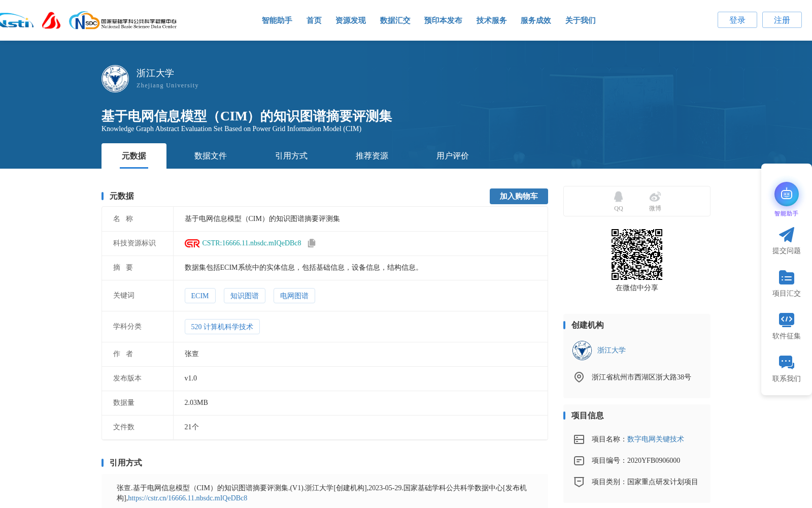Open 服务成效 navigation item
Image resolution: width=812 pixels, height=508 pixels.
point(536,20)
